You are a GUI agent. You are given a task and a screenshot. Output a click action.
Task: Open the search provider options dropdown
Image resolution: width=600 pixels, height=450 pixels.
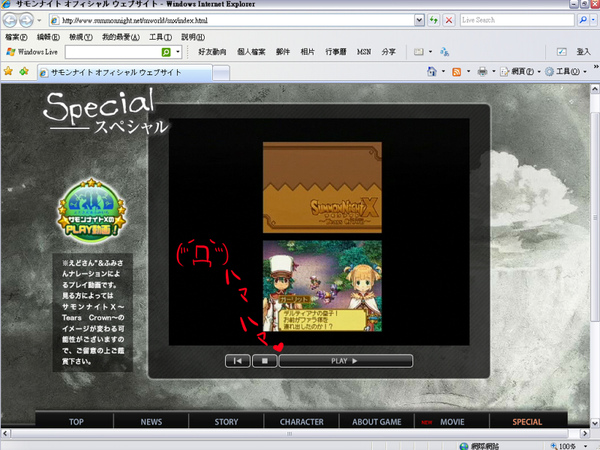[593, 20]
